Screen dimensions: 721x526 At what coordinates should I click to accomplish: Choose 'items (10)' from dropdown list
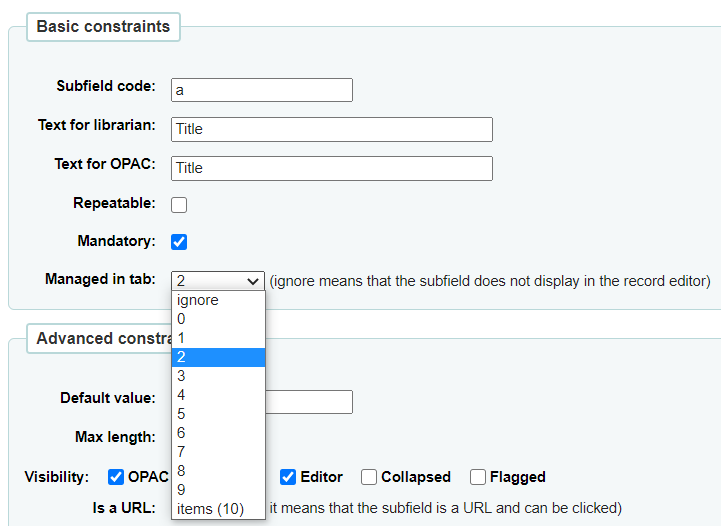218,509
